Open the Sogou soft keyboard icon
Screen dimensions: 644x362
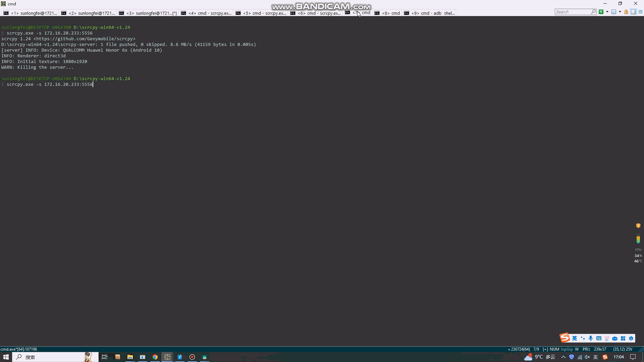coord(599,338)
